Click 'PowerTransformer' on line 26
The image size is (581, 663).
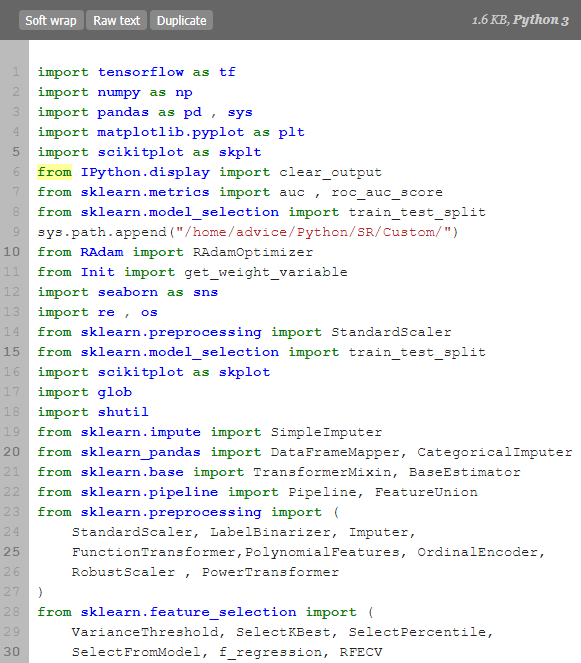[x=270, y=572]
